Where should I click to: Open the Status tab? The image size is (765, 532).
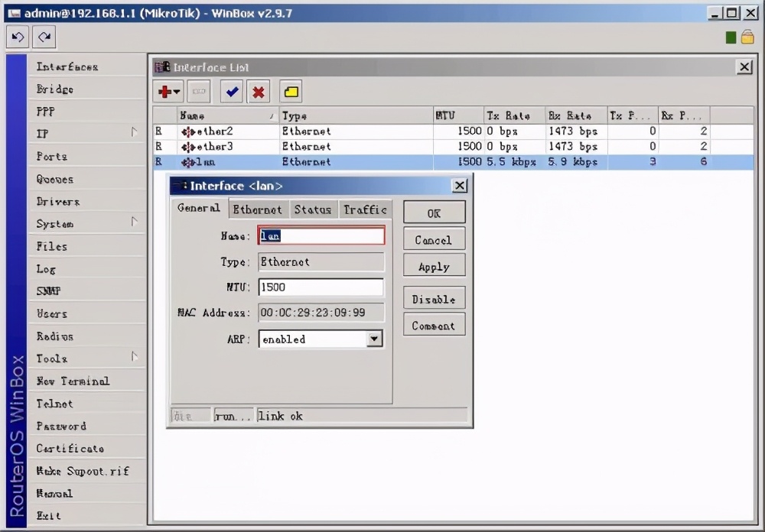pos(312,209)
